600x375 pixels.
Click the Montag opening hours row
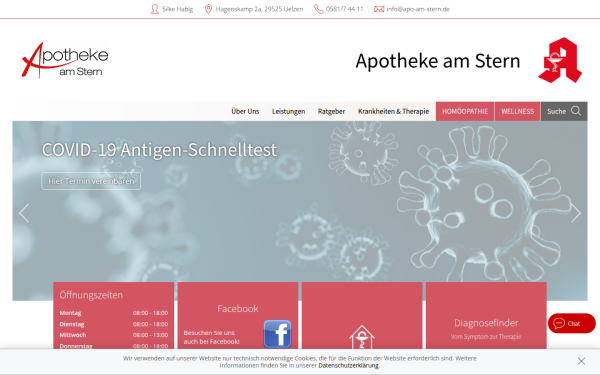click(x=114, y=313)
